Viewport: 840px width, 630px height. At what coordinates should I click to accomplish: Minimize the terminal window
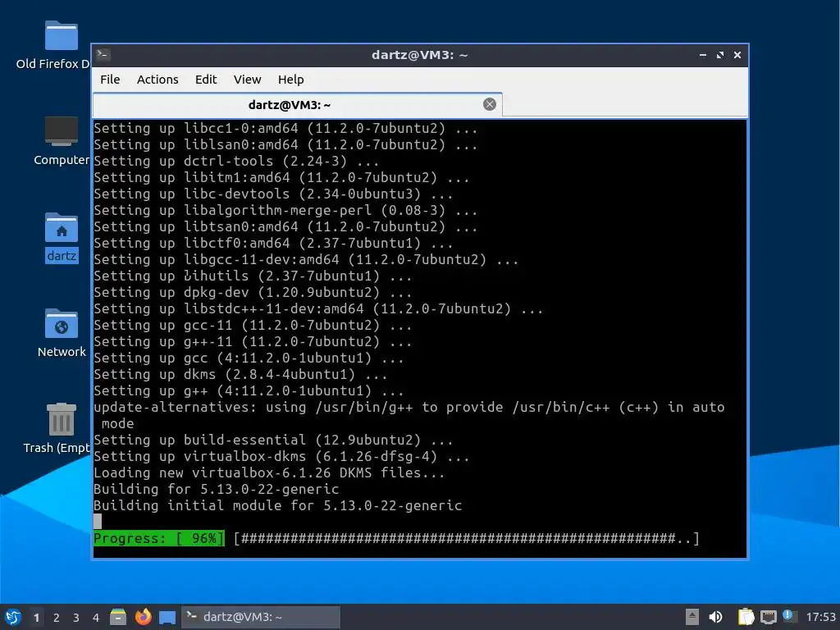click(x=703, y=55)
